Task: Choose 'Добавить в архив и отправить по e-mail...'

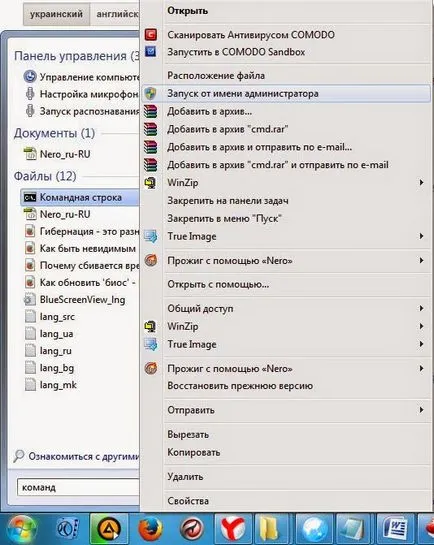Action: click(286, 147)
